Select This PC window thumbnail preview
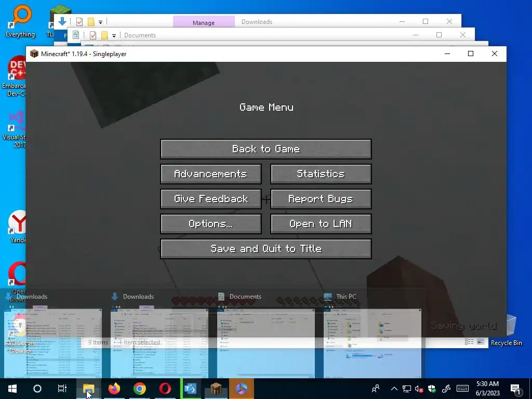Screen dimensions: 532x399 pos(373,343)
